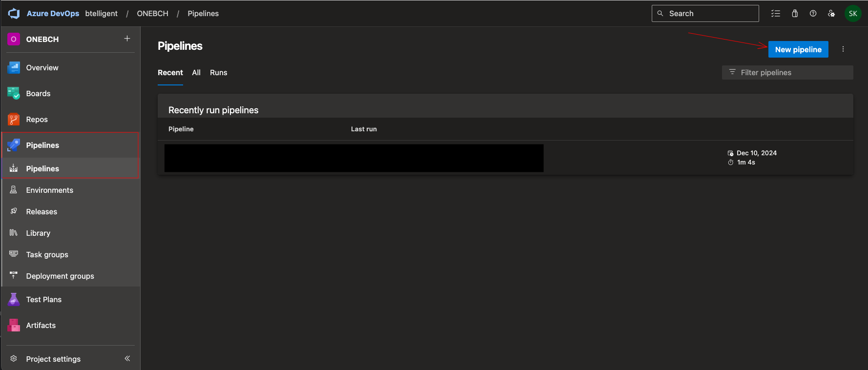Open the SK account avatar
The image size is (868, 370).
coord(853,14)
